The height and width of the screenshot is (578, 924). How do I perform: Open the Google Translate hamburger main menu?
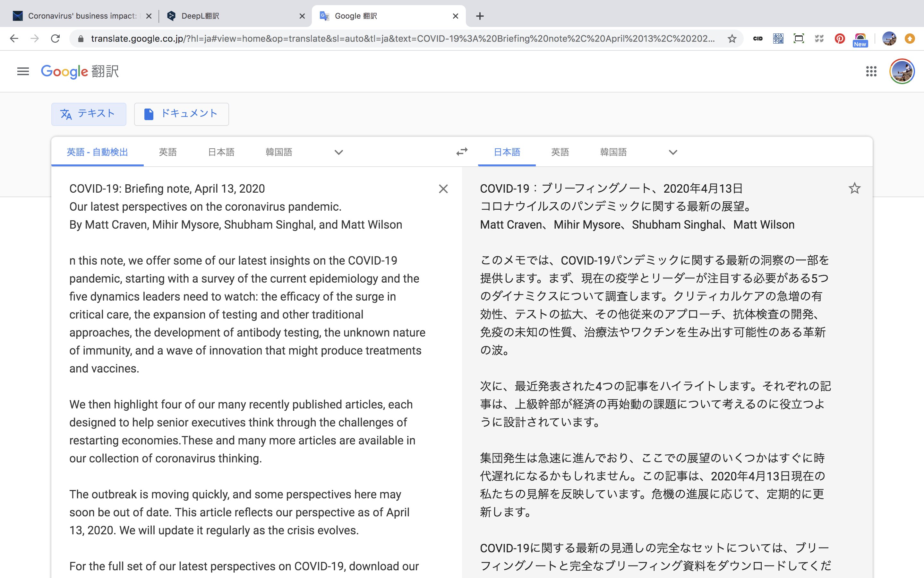tap(23, 72)
